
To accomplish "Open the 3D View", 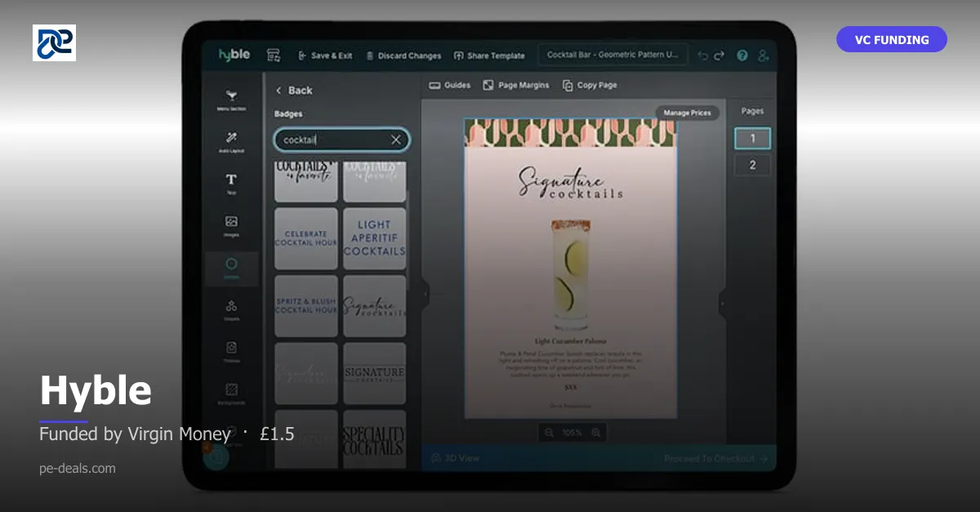I will coord(456,458).
